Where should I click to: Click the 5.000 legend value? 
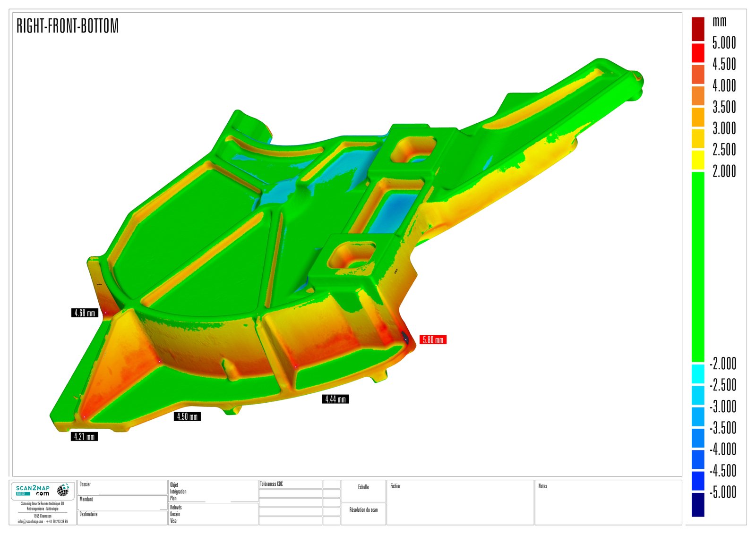point(724,43)
